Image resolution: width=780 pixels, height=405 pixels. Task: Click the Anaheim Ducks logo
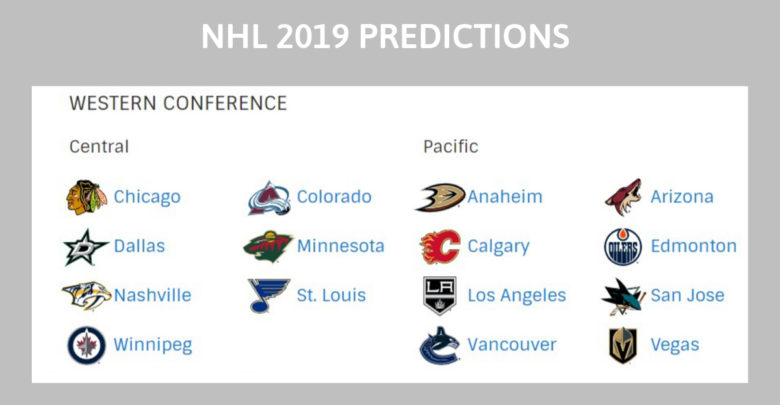440,198
